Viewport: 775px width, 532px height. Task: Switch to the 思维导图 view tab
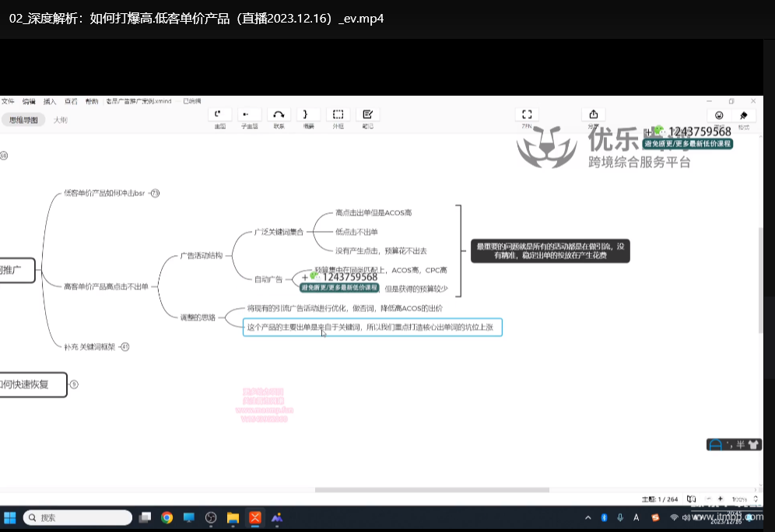pos(23,120)
